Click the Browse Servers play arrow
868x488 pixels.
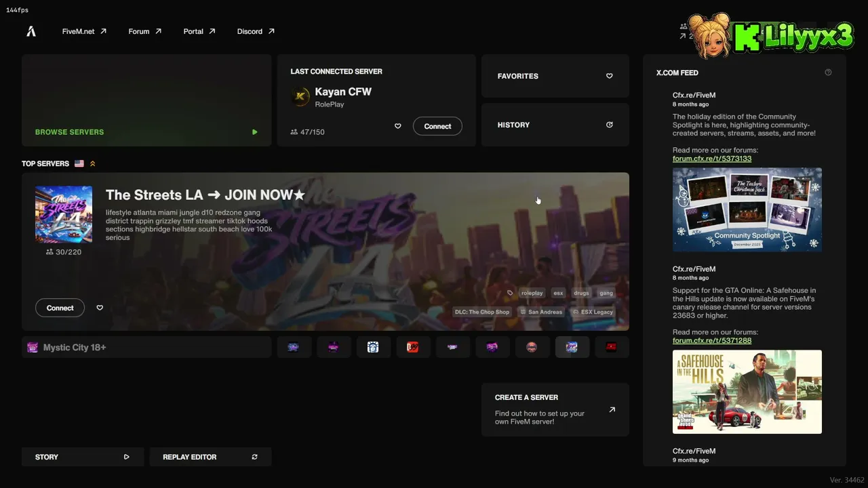[254, 132]
